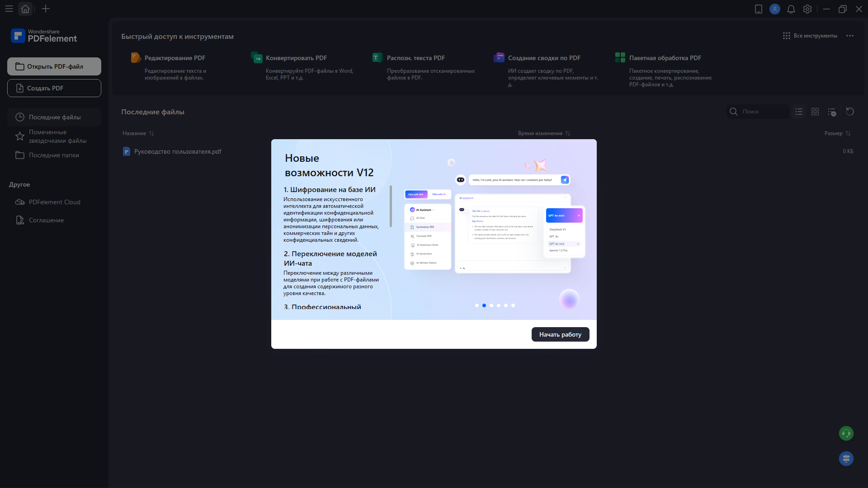
Task: Switch recent files to grid view
Action: 815,112
